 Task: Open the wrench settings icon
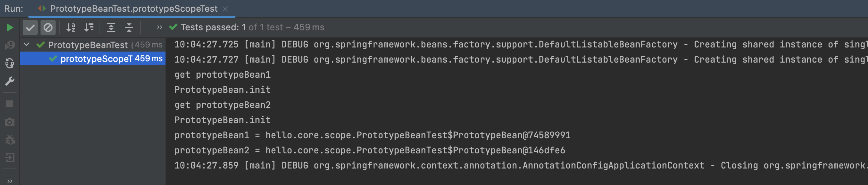(x=10, y=81)
